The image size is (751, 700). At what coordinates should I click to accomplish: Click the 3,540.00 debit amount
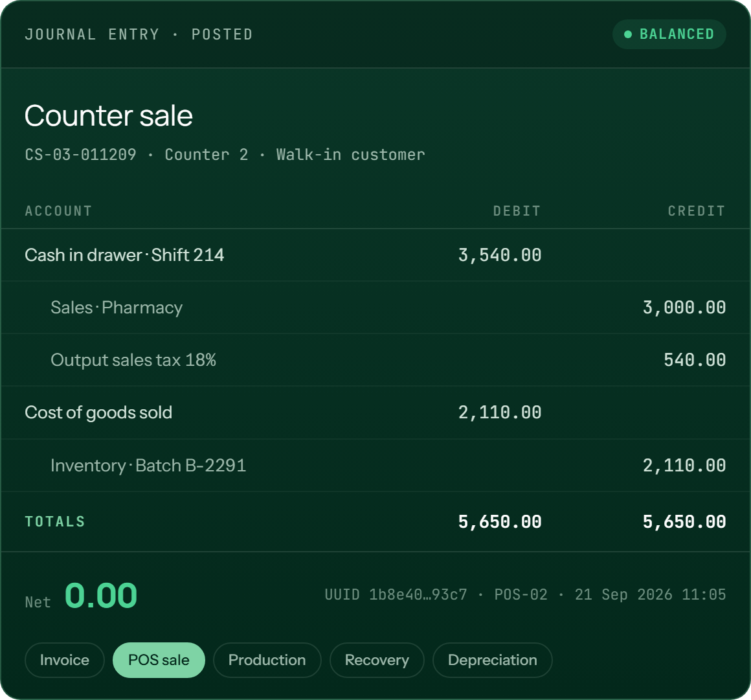pos(500,255)
